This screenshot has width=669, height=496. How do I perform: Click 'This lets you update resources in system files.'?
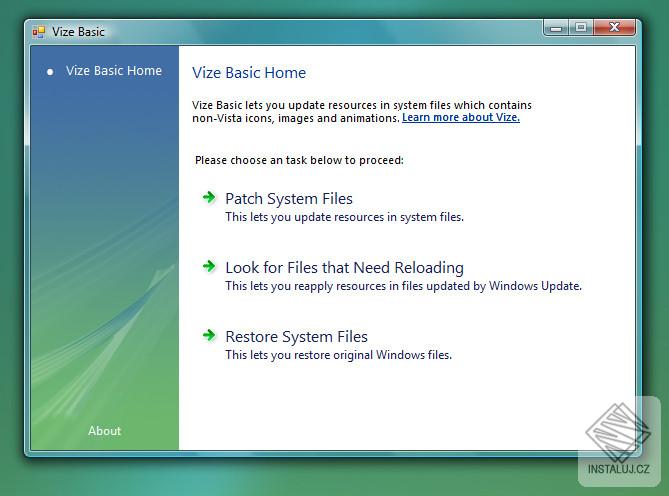coord(344,217)
